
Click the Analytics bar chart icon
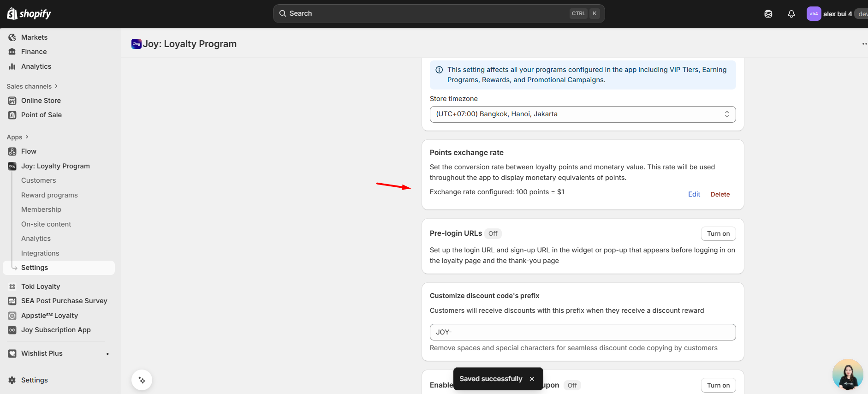[12, 66]
